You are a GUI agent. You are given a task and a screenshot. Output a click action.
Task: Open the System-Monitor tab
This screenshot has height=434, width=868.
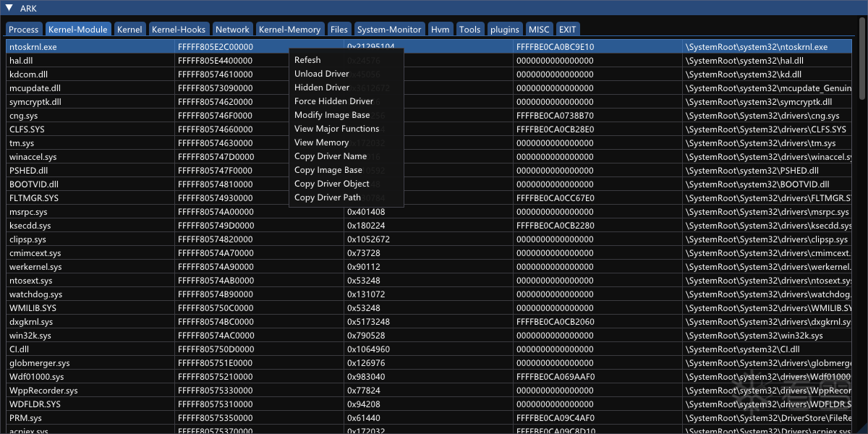tap(388, 29)
